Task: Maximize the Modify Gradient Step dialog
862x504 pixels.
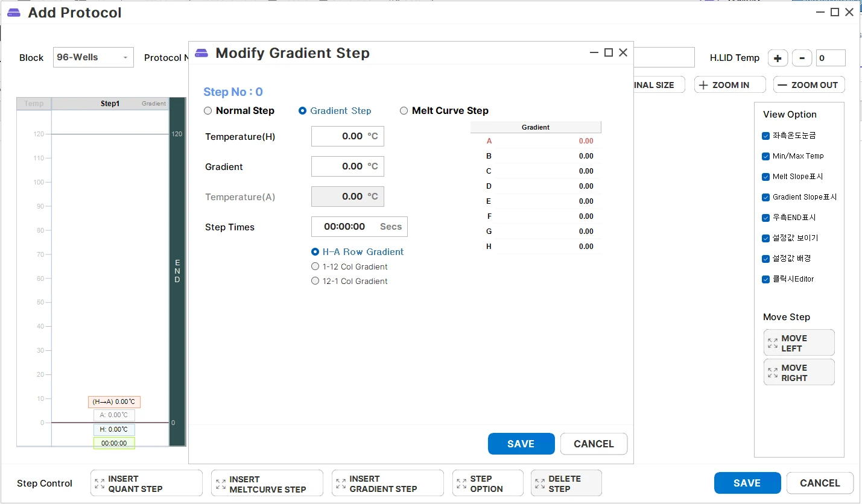Action: coord(609,53)
